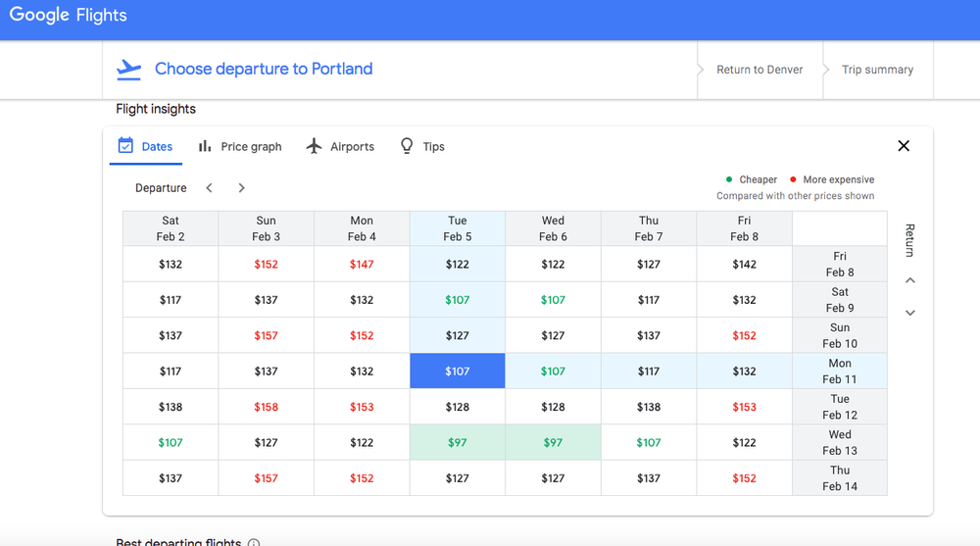Show earlier departure dates with left chevron
The height and width of the screenshot is (546, 980).
click(210, 187)
